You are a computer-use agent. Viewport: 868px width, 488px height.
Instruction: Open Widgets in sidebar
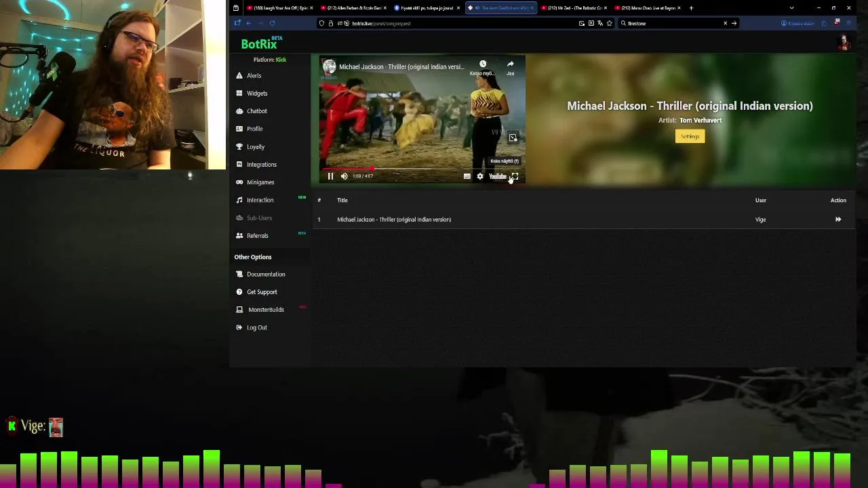click(x=257, y=94)
